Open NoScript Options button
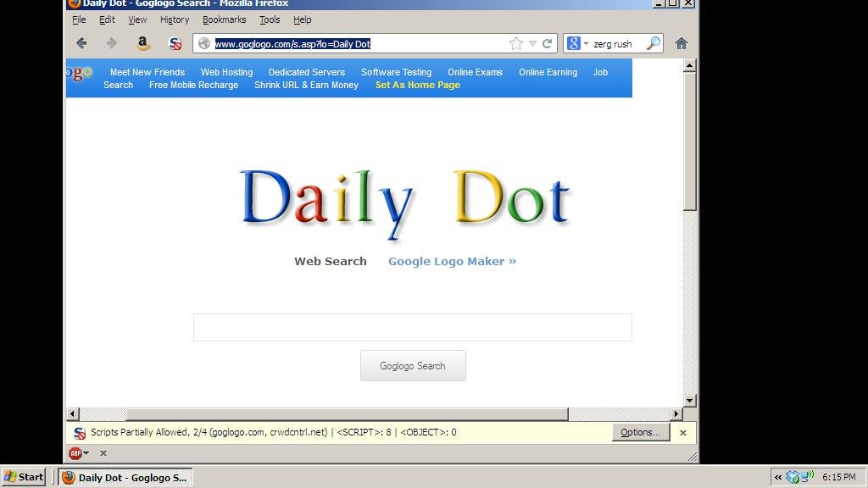 pos(641,432)
